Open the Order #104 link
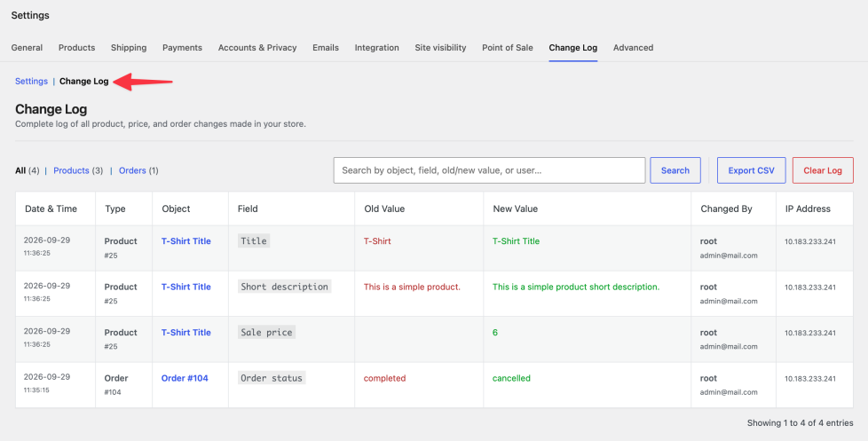 click(185, 379)
